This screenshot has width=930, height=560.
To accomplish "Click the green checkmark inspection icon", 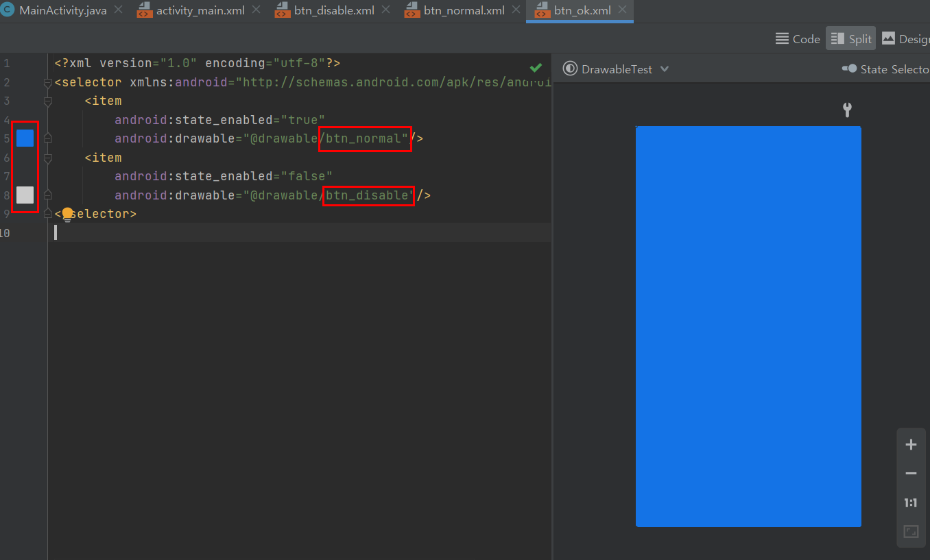I will pos(536,68).
